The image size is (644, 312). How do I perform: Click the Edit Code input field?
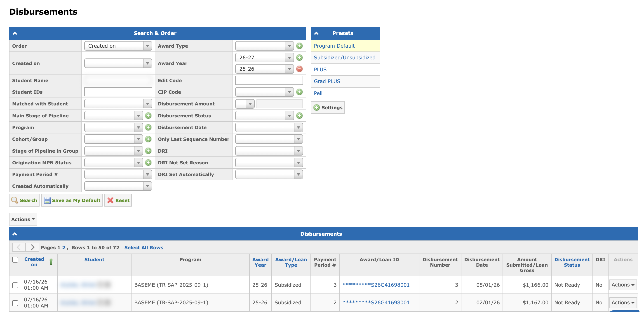(269, 80)
